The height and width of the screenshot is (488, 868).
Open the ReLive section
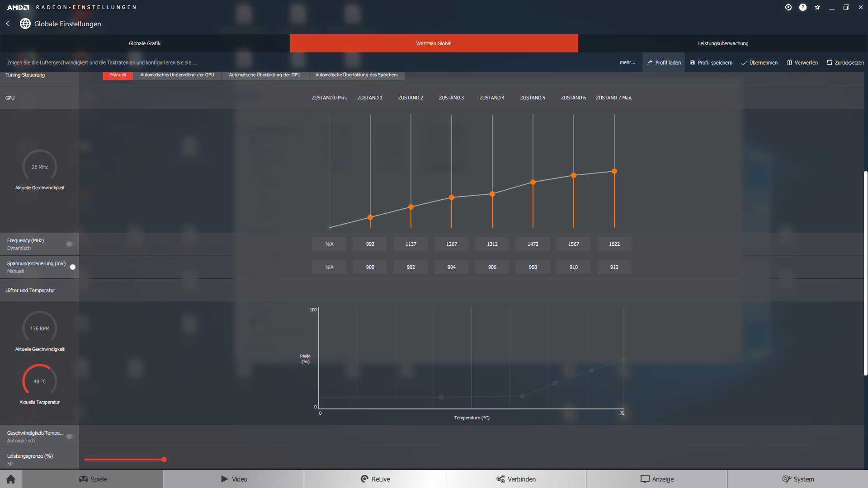point(375,479)
